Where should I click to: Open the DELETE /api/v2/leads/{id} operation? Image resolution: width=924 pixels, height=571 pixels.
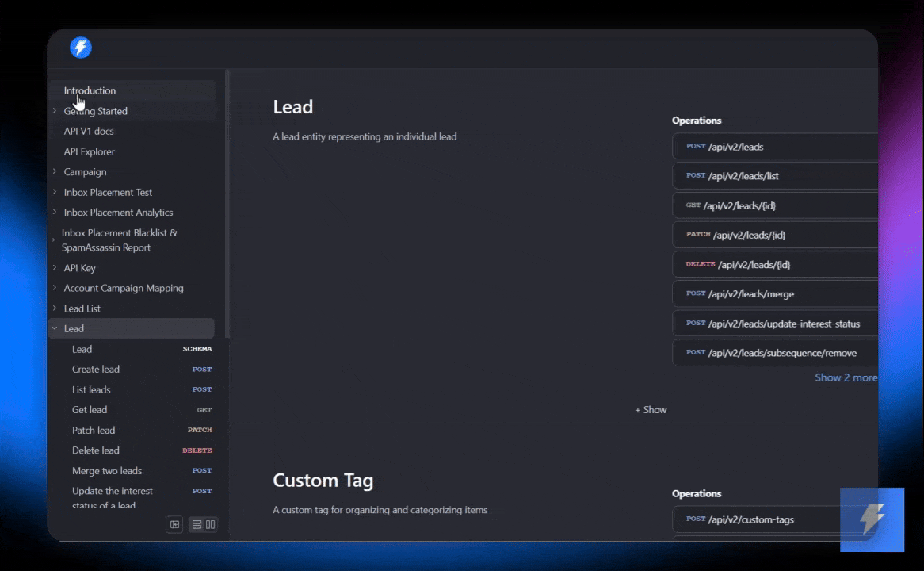[775, 264]
